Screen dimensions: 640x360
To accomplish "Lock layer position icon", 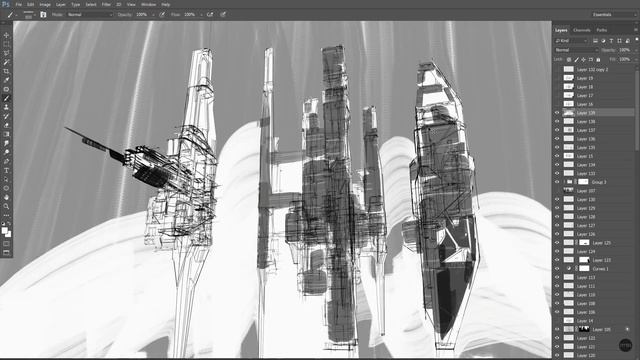I will pos(583,60).
